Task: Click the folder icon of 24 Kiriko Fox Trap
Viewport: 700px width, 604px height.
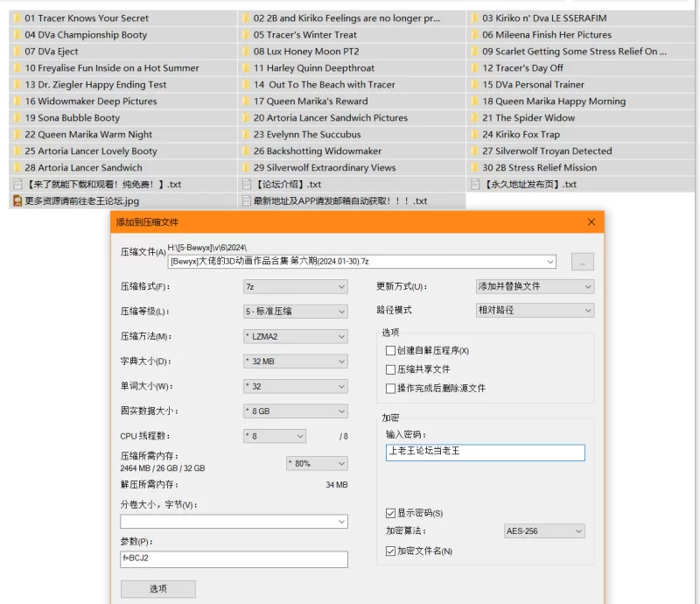Action: point(475,135)
